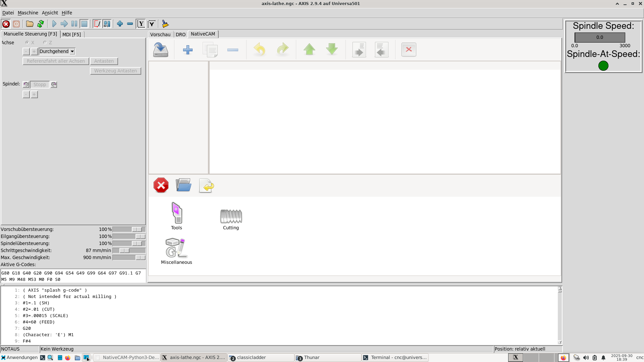Switch to the DRO tab
Image resolution: width=644 pixels, height=362 pixels.
pyautogui.click(x=180, y=35)
